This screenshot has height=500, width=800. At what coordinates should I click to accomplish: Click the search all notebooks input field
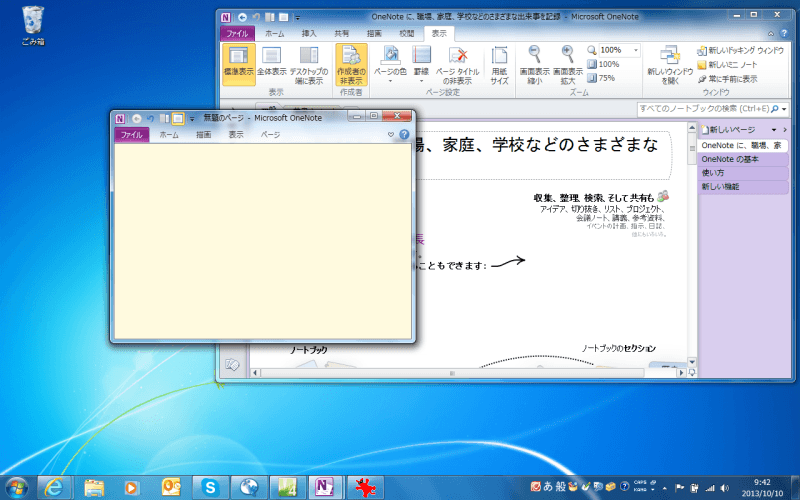704,109
